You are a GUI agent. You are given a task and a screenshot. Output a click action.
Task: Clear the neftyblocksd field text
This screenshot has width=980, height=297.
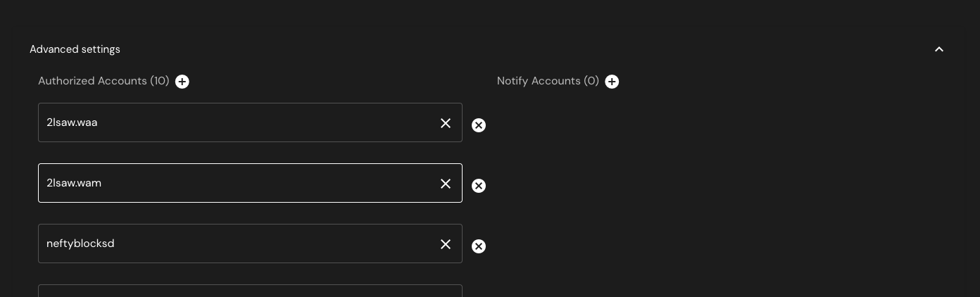pyautogui.click(x=446, y=244)
